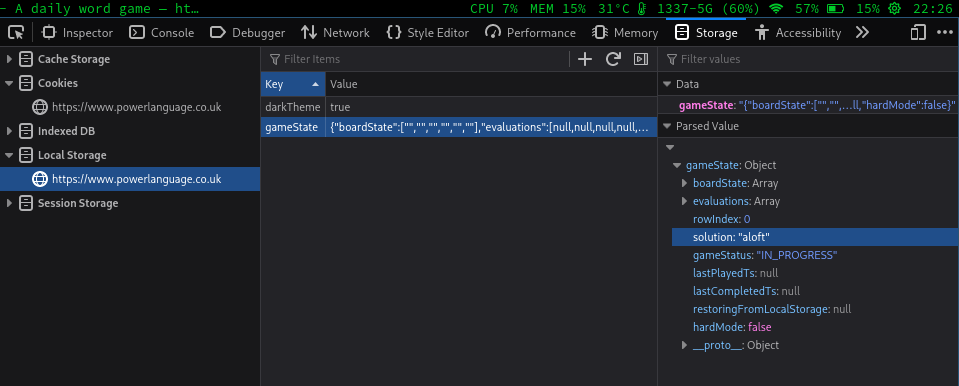This screenshot has height=386, width=959.
Task: Select Indexed DB entry
Action: [x=66, y=131]
